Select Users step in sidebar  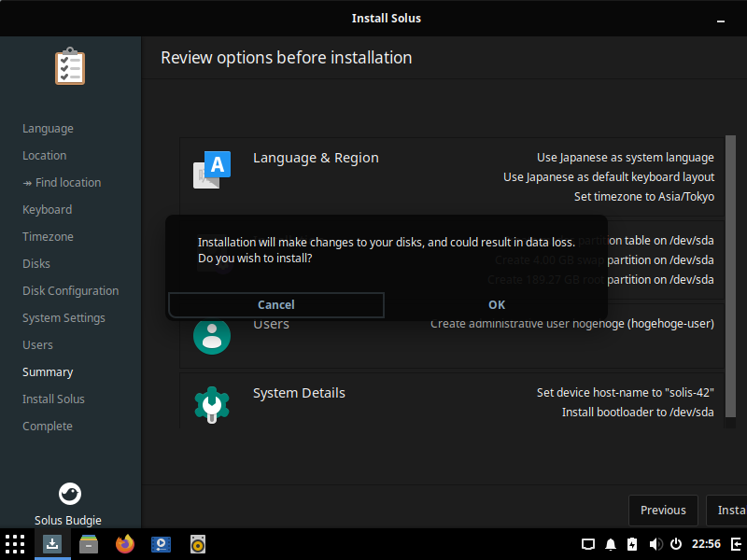[37, 345]
